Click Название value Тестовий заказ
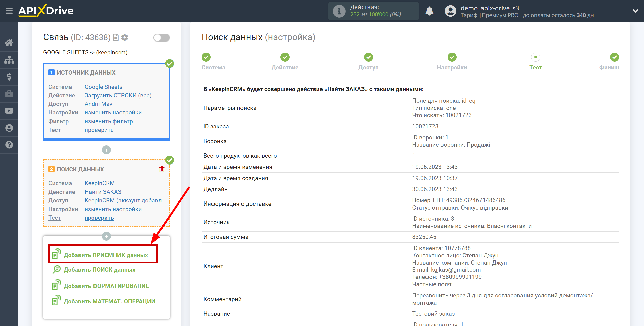Image resolution: width=644 pixels, height=326 pixels. [433, 314]
